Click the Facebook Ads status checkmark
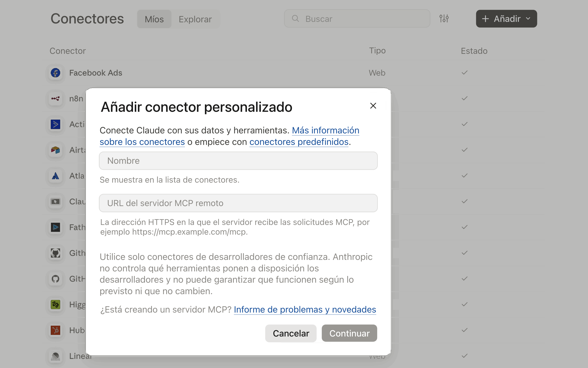The image size is (588, 368). pos(464,72)
